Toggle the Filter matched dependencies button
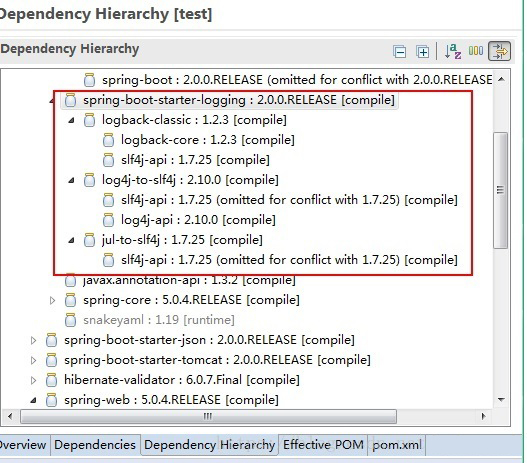The width and height of the screenshot is (527, 463). 499,51
